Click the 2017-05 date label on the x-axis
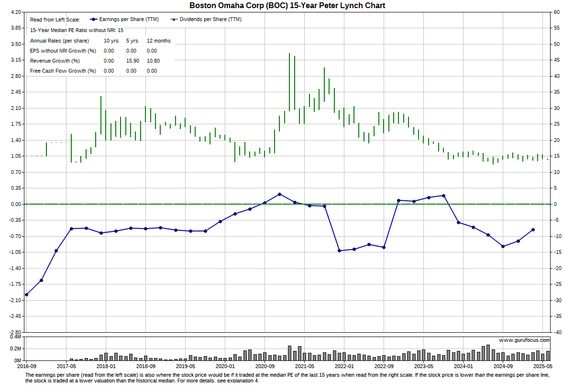 (x=66, y=366)
